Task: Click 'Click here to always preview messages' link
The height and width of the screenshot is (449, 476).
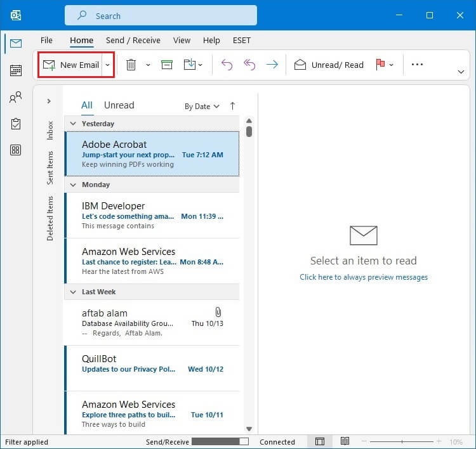Action: (x=364, y=277)
